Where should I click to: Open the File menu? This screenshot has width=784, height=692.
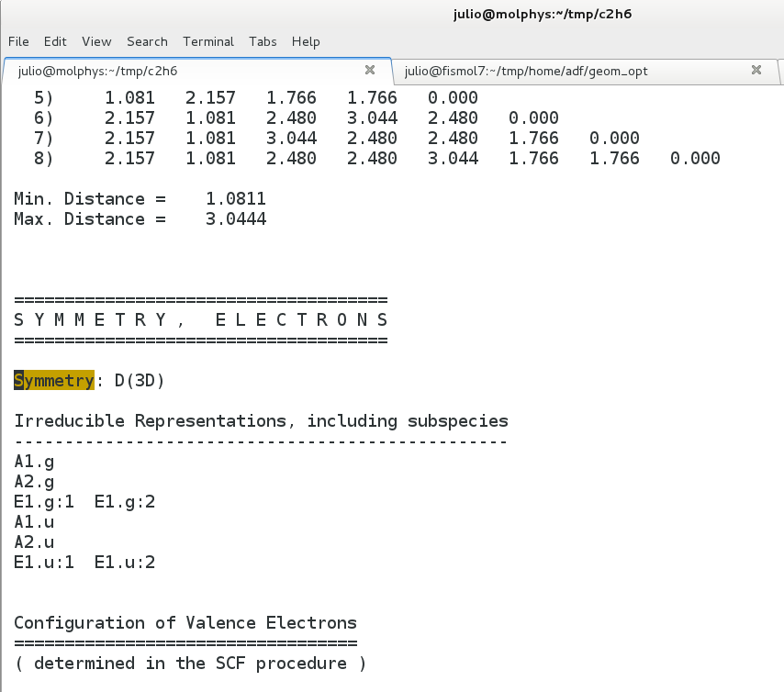(x=18, y=41)
